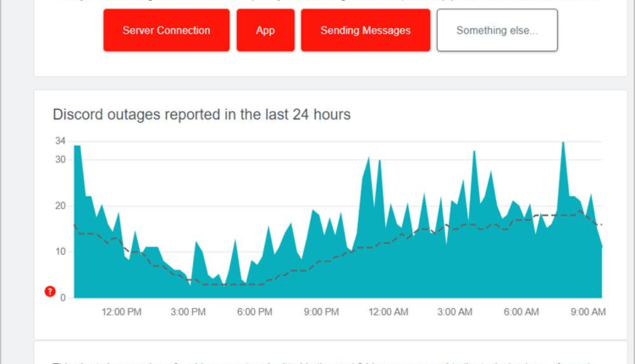635x364 pixels.
Task: Report an App problem
Action: pos(266,30)
